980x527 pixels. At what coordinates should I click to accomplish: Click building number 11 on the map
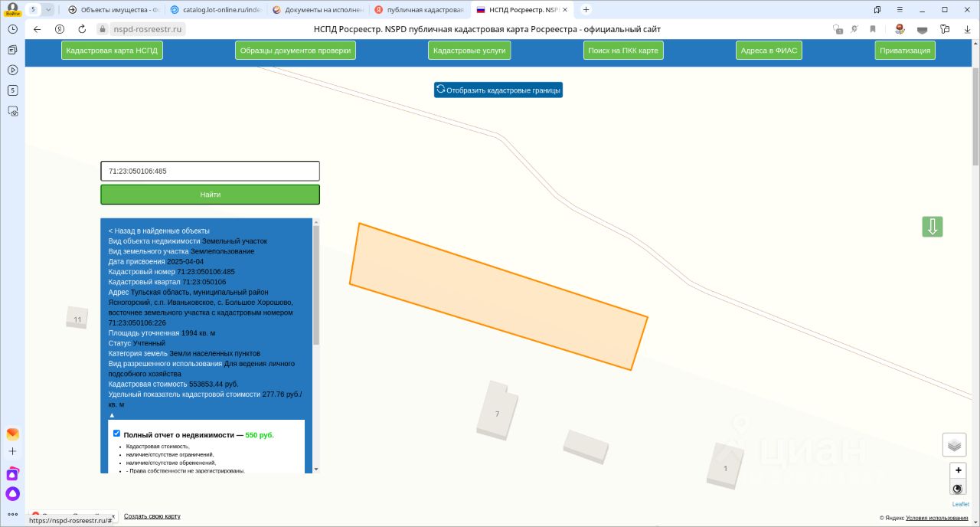[77, 319]
